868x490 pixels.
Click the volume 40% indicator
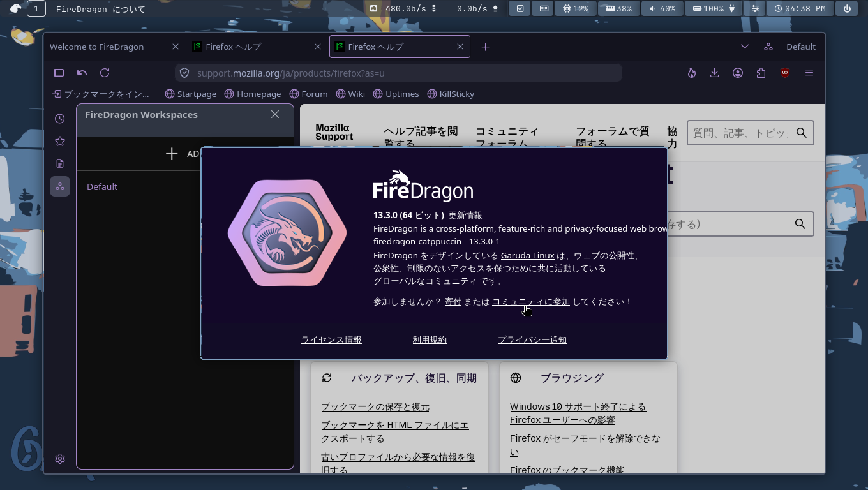point(662,9)
